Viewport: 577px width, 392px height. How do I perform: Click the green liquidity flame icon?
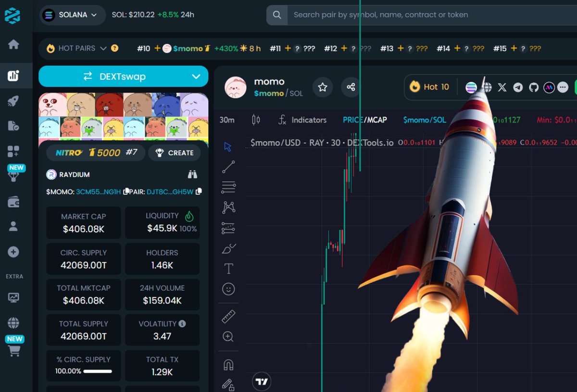pos(189,217)
